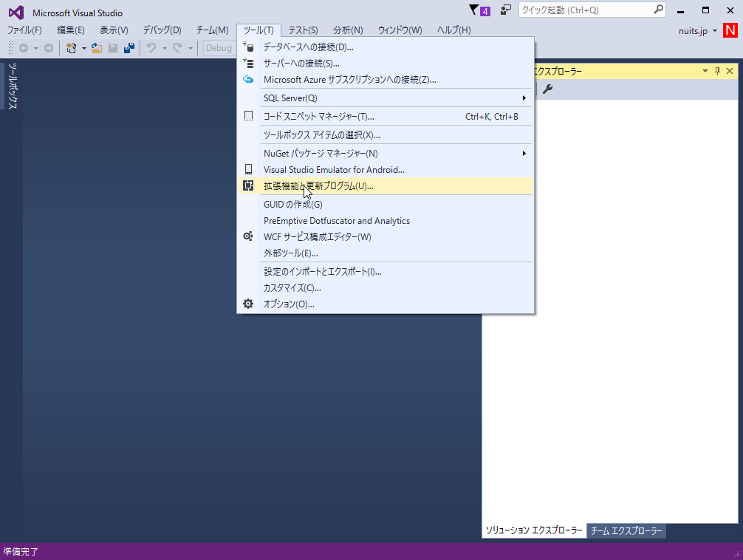Click the Android emulator phone icon
This screenshot has height=560, width=743.
pos(248,169)
